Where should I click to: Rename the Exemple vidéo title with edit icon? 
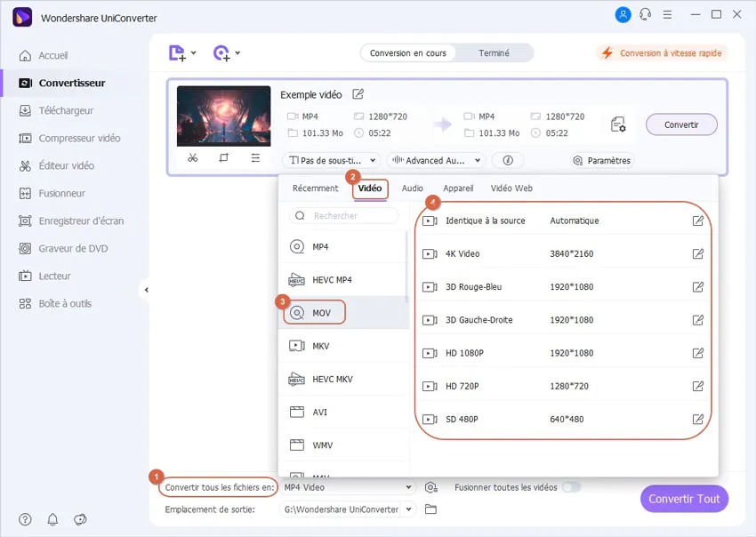coord(358,94)
